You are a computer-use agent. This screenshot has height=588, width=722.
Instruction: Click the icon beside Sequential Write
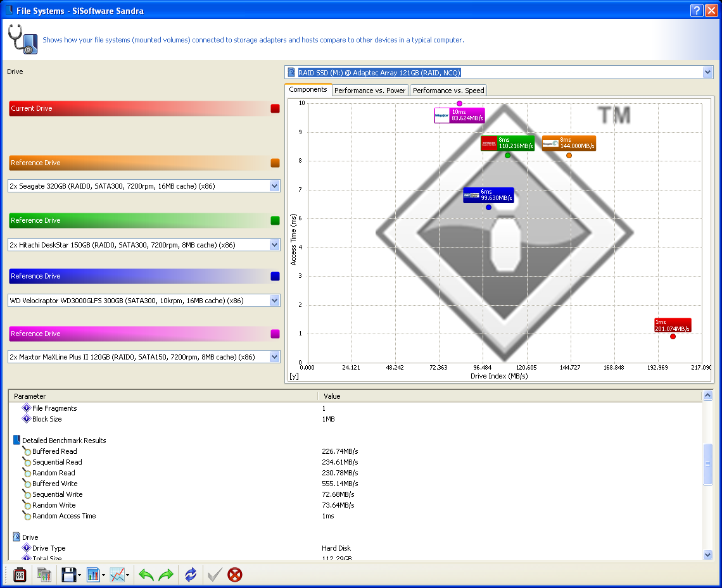point(27,494)
